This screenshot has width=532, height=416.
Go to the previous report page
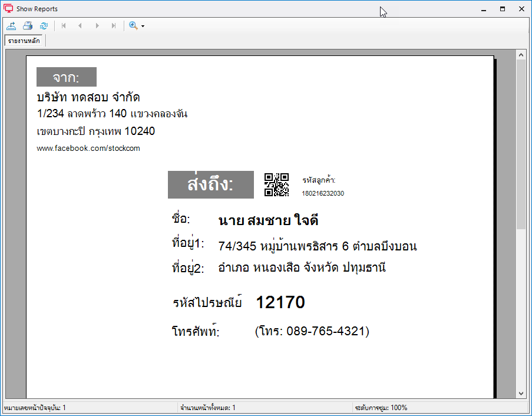(x=80, y=26)
